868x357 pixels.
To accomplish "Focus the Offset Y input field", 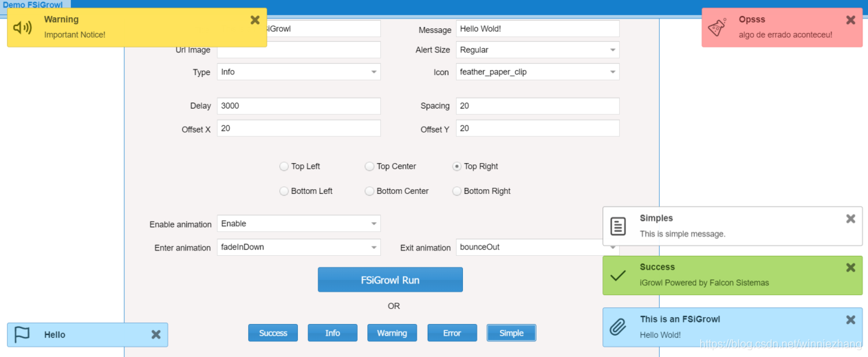I will click(x=538, y=128).
